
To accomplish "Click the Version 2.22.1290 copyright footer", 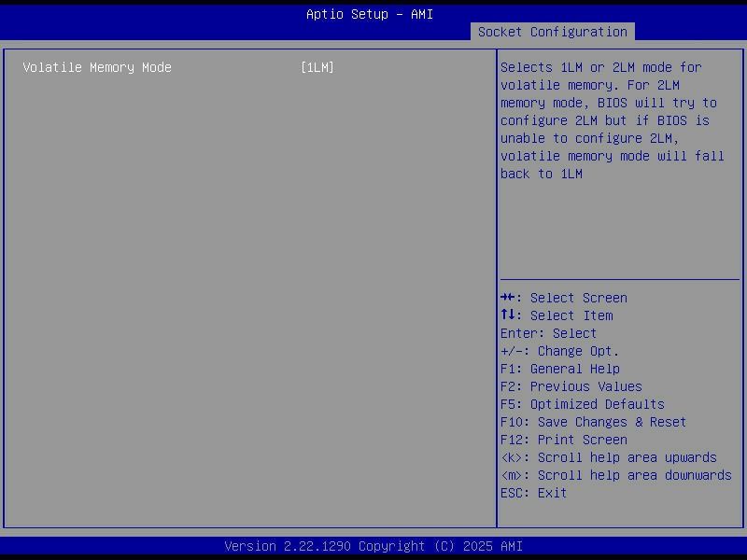I will [373, 546].
